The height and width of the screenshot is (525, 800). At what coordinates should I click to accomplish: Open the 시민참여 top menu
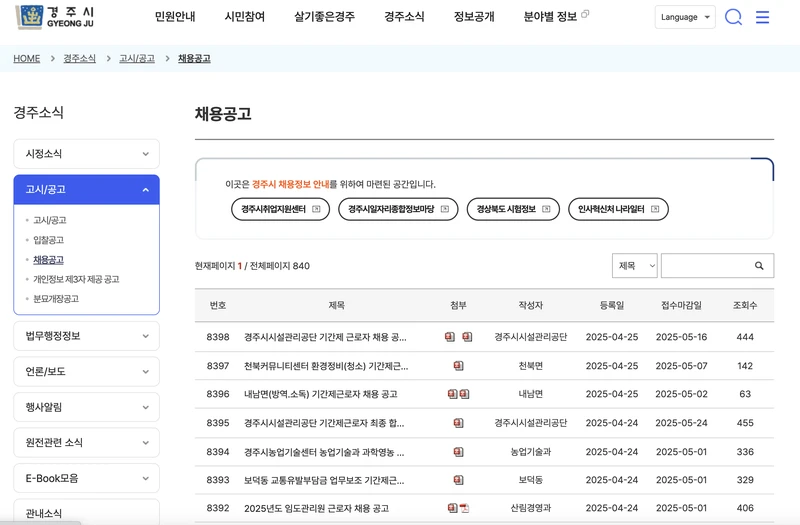coord(245,17)
